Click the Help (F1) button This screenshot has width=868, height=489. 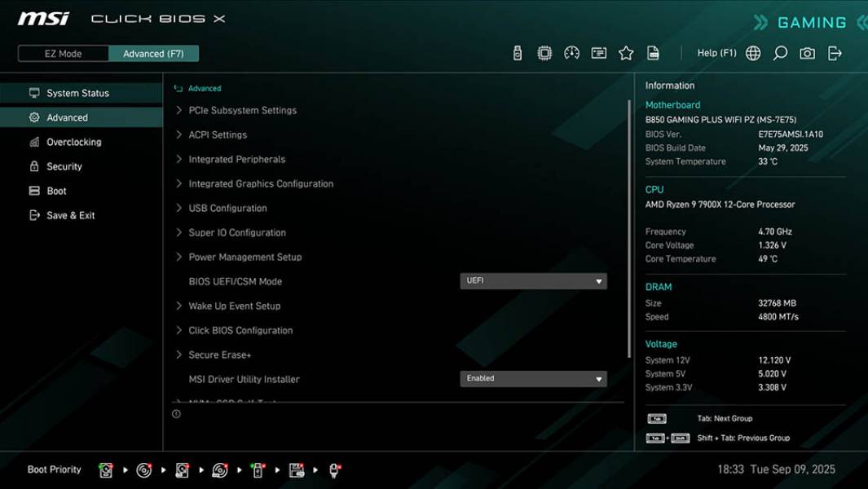pyautogui.click(x=716, y=52)
